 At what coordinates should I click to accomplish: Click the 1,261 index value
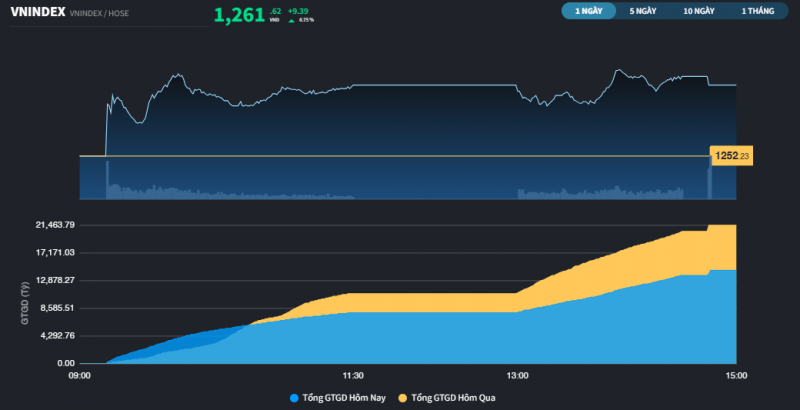pyautogui.click(x=239, y=15)
